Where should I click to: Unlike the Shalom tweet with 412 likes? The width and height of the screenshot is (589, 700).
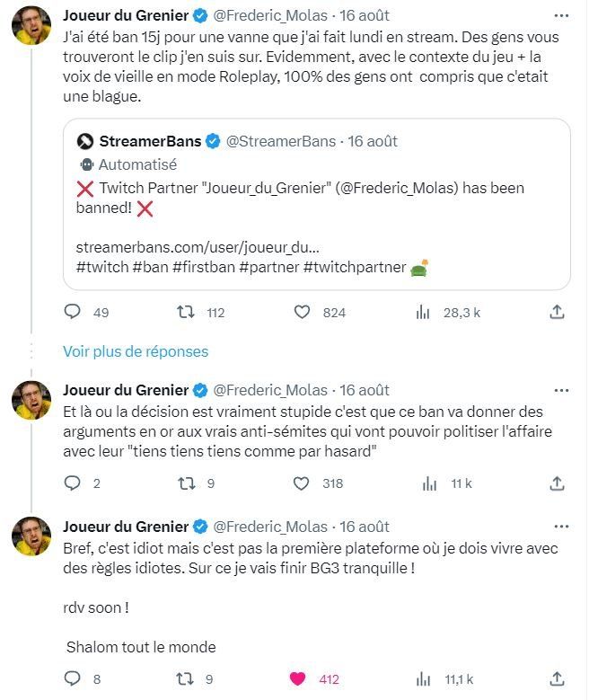point(303,678)
